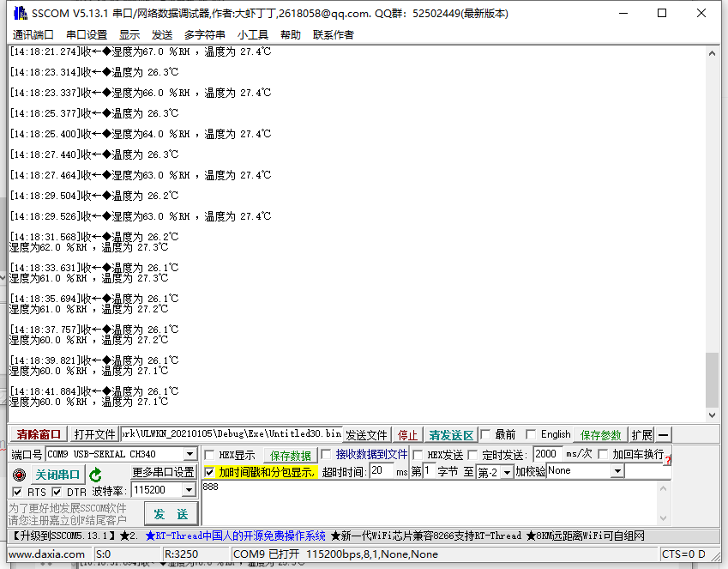Click the 关闭串口 close port button
This screenshot has width=728, height=569.
58,475
